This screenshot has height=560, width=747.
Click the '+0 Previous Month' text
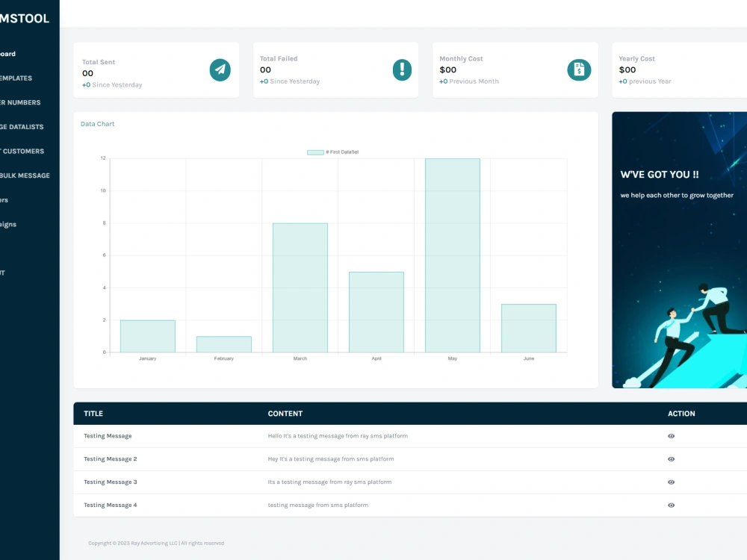[x=469, y=81]
